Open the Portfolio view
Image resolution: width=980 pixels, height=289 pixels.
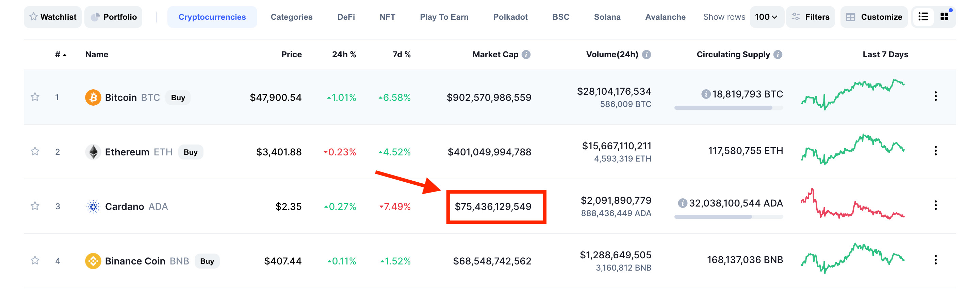tap(113, 17)
